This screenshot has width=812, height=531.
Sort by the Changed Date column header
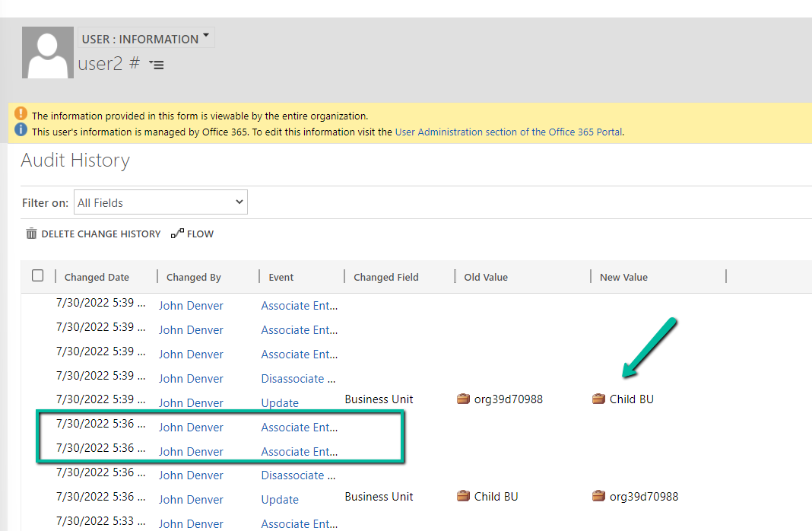[x=97, y=277]
